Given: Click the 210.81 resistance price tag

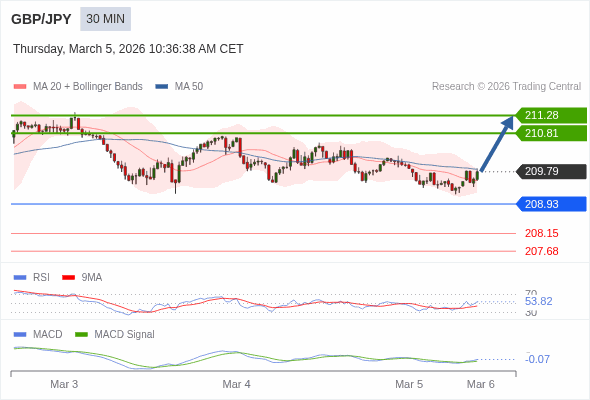Looking at the screenshot, I should point(551,133).
